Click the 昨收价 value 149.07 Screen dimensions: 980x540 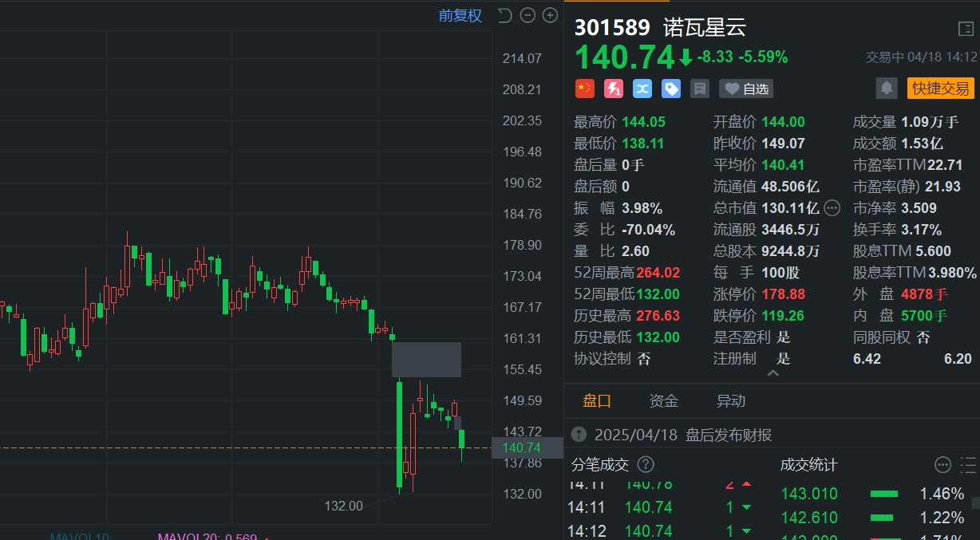[783, 143]
